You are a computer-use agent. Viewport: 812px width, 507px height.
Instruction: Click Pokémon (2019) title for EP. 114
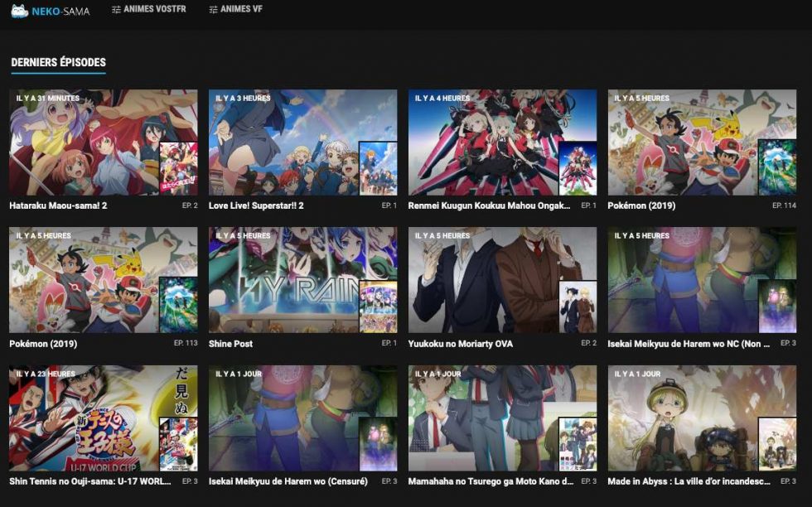[x=641, y=205]
